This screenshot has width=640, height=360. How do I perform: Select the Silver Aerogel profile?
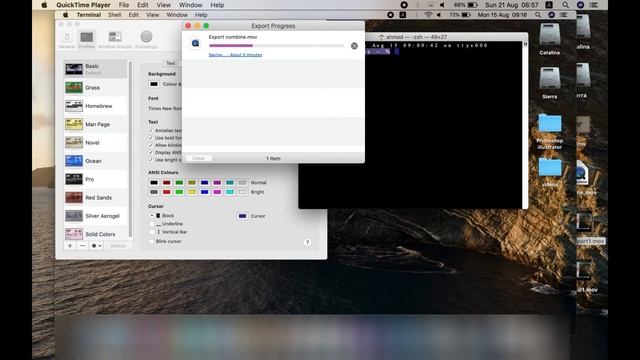(95, 216)
